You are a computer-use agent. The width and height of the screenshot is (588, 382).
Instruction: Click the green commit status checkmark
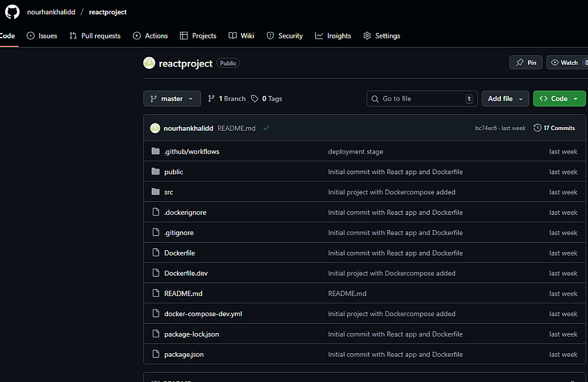[266, 128]
